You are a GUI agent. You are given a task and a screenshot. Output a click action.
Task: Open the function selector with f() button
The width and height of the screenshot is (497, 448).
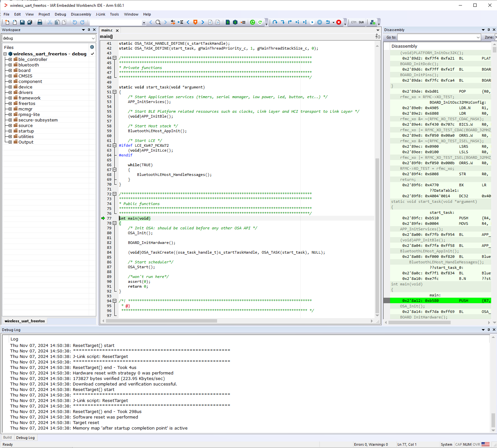[x=377, y=36]
